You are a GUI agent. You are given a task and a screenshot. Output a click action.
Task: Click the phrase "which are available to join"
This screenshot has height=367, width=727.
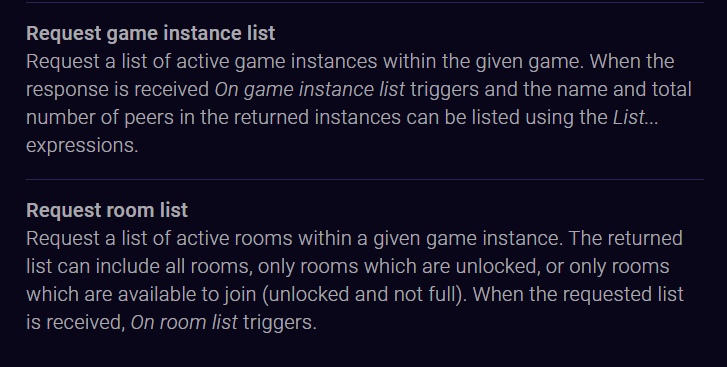tap(141, 295)
